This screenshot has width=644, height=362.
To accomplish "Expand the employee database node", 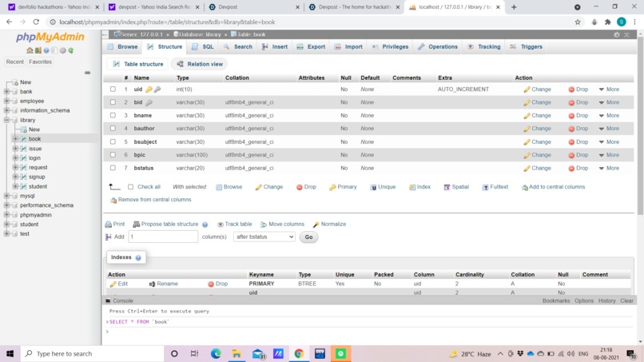I will click(6, 101).
